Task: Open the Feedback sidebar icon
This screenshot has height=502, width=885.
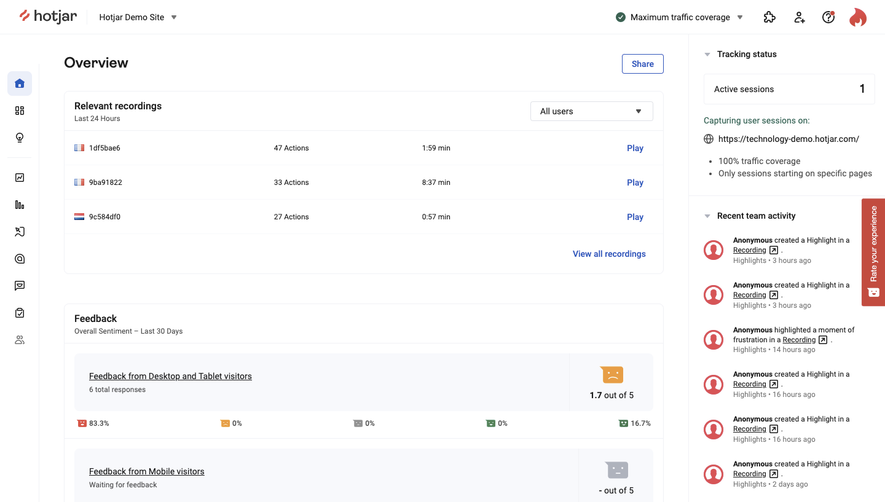Action: pos(20,286)
